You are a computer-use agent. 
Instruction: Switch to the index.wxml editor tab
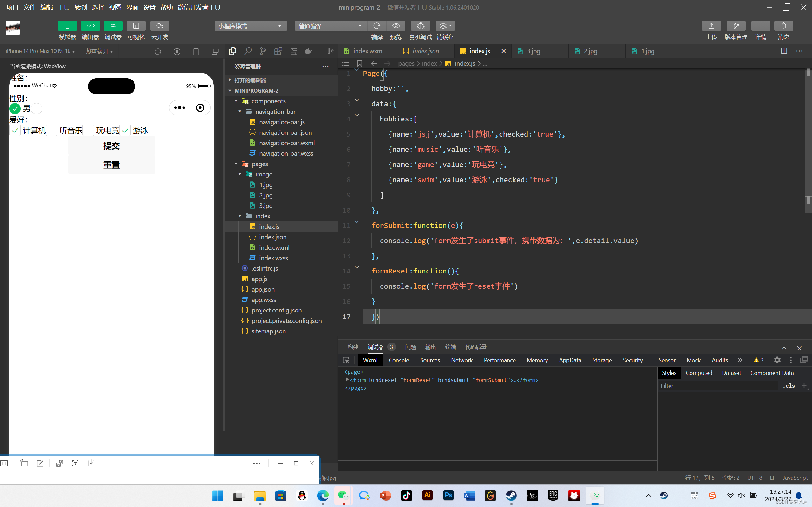tap(368, 51)
